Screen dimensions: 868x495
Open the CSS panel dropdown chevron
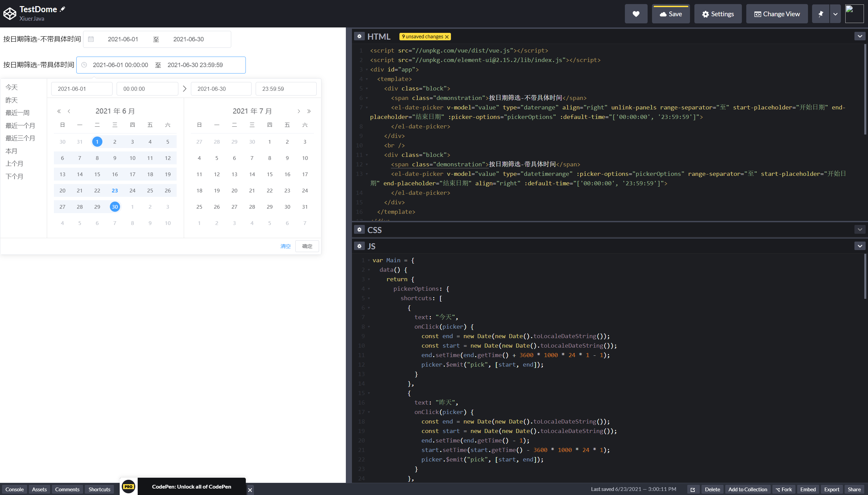pos(860,229)
